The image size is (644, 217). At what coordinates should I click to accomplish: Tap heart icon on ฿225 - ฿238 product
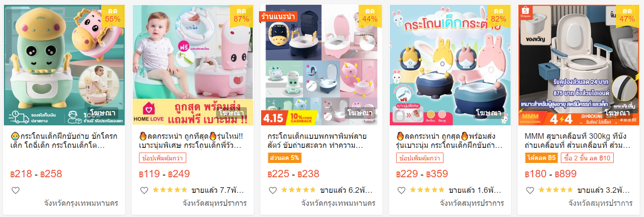pos(273,190)
